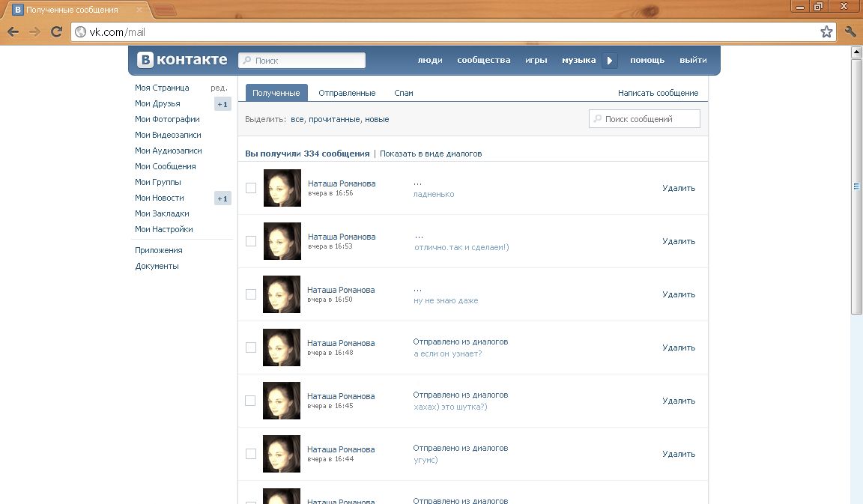Image resolution: width=863 pixels, height=504 pixels.
Task: Open Мои Фотографии in sidebar
Action: coord(167,119)
